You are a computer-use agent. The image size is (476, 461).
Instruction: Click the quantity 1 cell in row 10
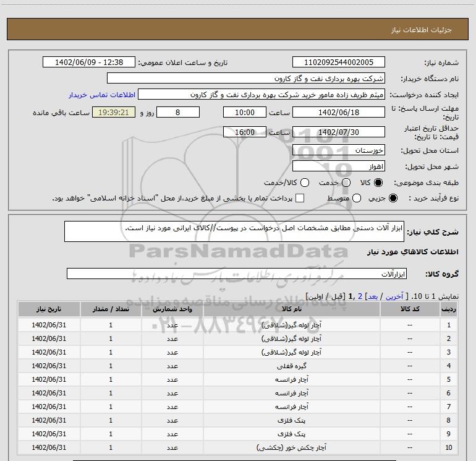click(x=111, y=447)
